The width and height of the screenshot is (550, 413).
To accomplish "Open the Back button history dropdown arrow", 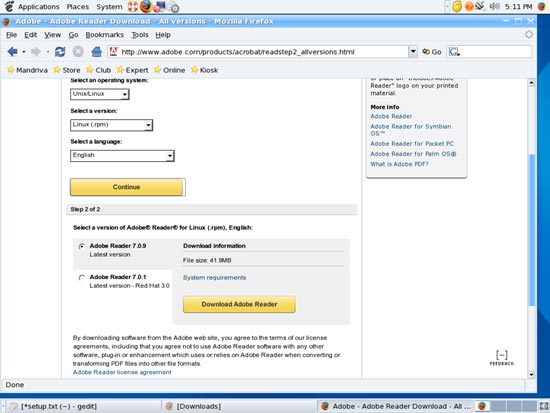I will 24,52.
